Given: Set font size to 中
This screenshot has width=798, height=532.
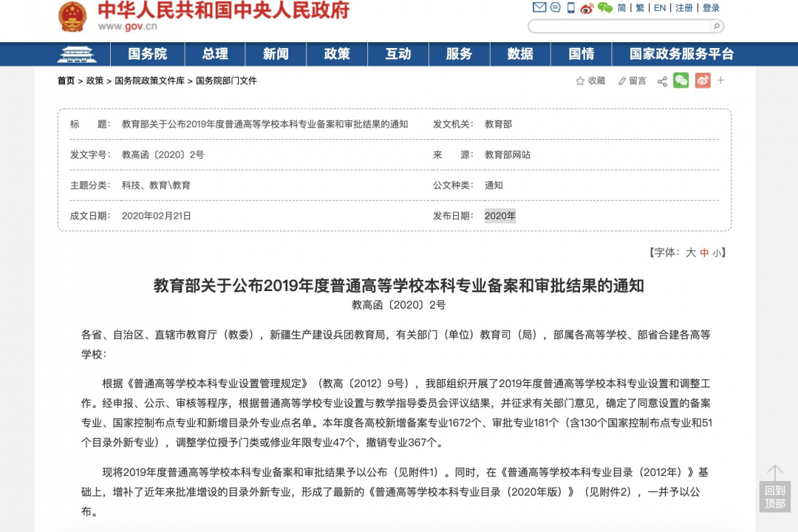Looking at the screenshot, I should pos(704,253).
